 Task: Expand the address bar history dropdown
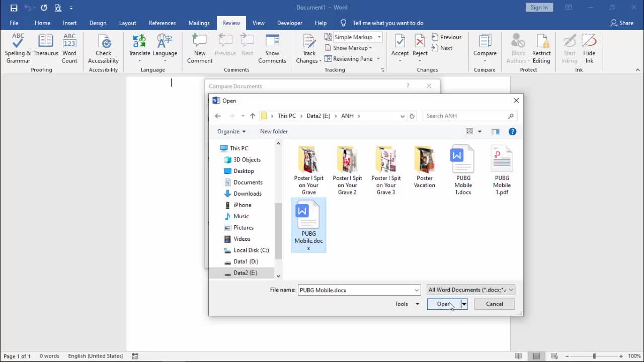(x=403, y=116)
